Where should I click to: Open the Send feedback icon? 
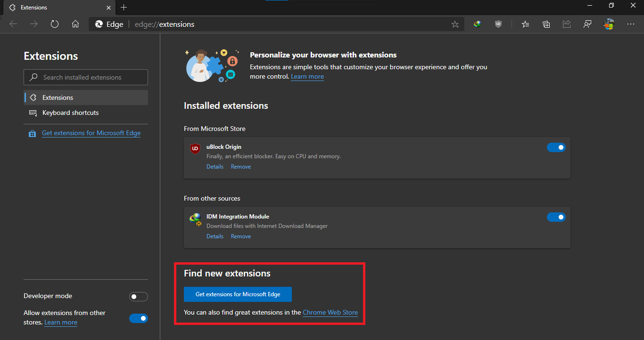[587, 24]
